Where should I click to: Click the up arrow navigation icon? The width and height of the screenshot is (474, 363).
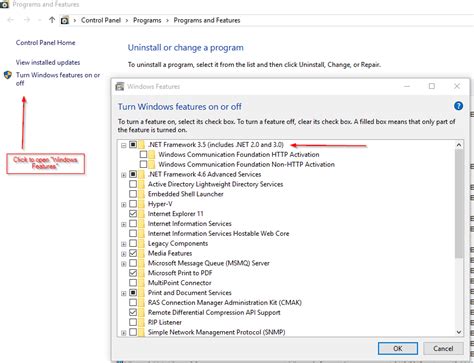tap(52, 20)
